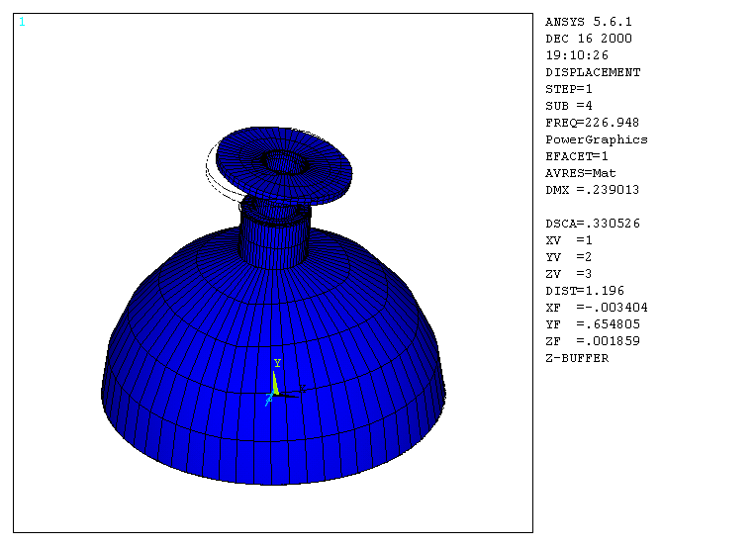Click the 'STEP=1' legend entry
This screenshot has height=546, width=756.
click(x=568, y=89)
